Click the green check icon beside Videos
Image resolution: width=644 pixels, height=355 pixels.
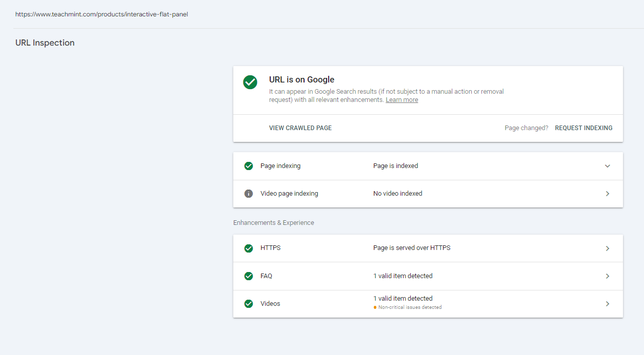(249, 304)
